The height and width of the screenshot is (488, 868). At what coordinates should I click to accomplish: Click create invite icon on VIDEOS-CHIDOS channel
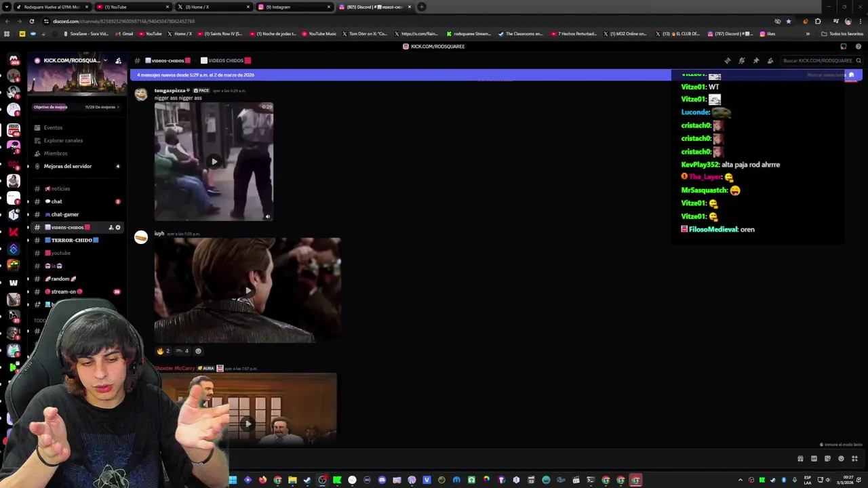coord(111,227)
